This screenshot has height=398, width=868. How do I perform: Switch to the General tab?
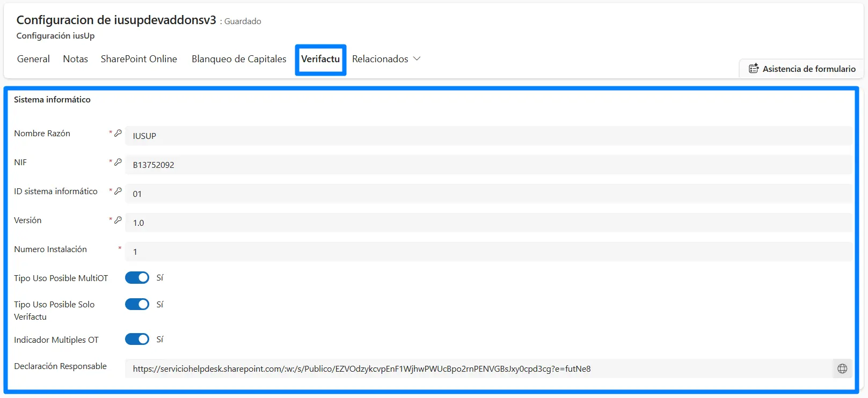33,59
